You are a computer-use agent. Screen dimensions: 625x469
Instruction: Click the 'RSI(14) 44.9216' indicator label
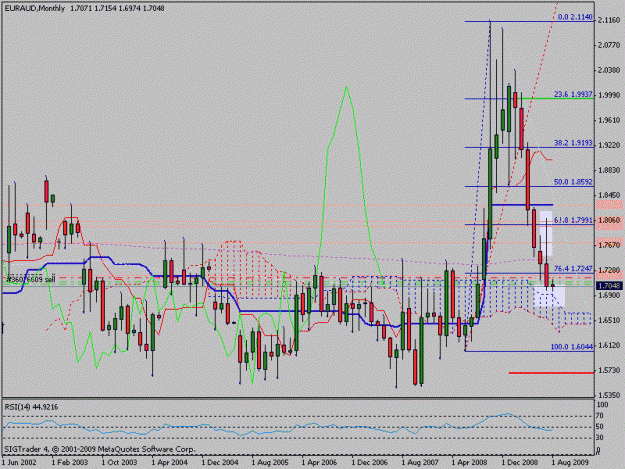(x=31, y=407)
